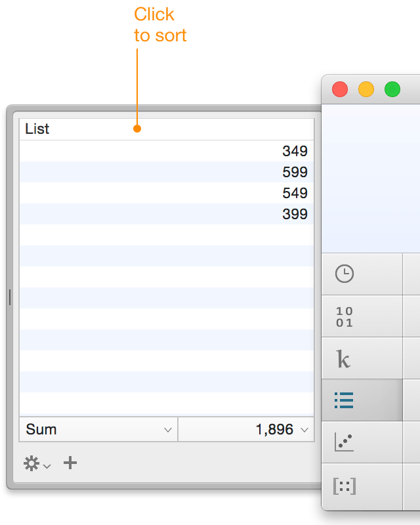Click the List column header to sort
The image size is (420, 525).
(167, 129)
